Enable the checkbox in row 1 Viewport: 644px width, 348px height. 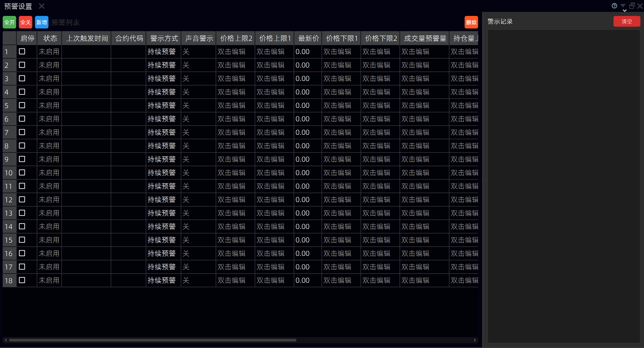point(22,52)
